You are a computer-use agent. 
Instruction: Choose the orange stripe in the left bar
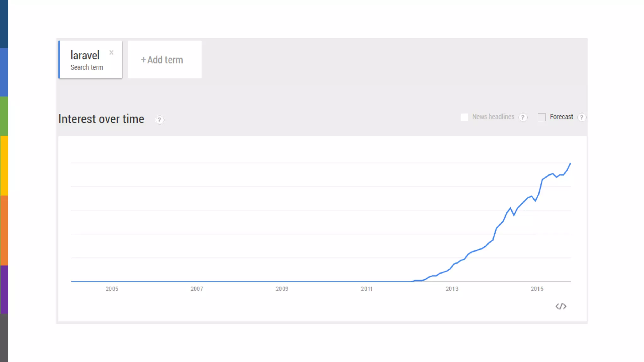click(x=4, y=230)
